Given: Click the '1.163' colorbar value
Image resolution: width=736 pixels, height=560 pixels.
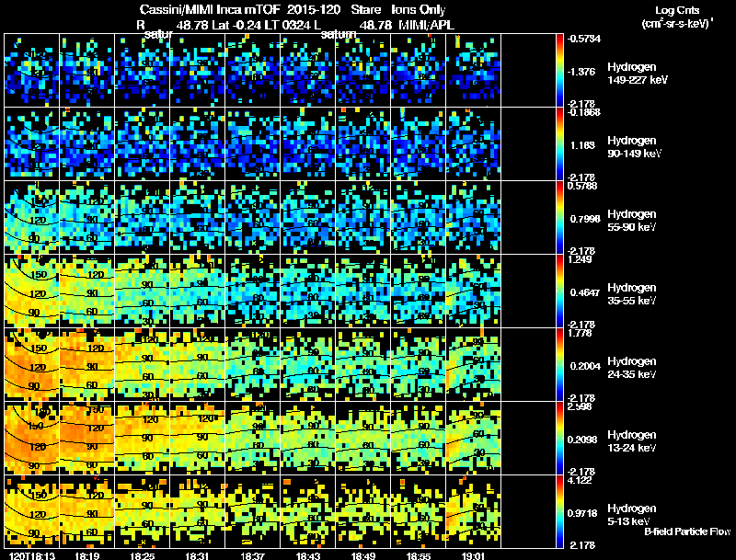Looking at the screenshot, I should (582, 145).
